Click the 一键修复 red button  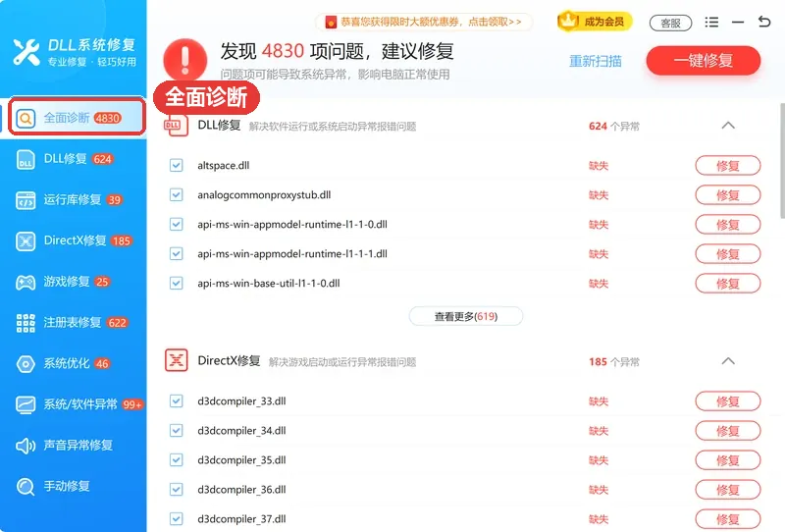(x=704, y=61)
